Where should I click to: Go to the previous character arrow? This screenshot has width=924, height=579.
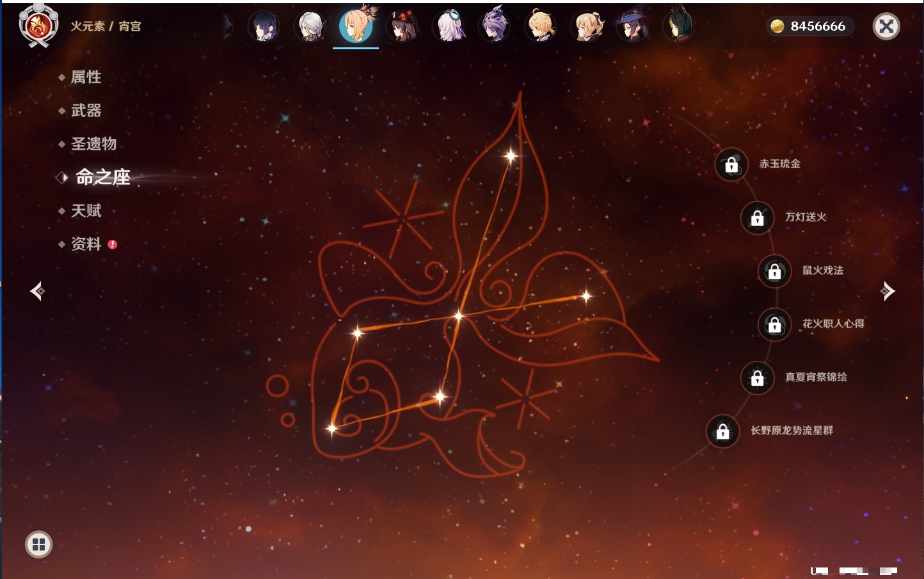click(38, 291)
